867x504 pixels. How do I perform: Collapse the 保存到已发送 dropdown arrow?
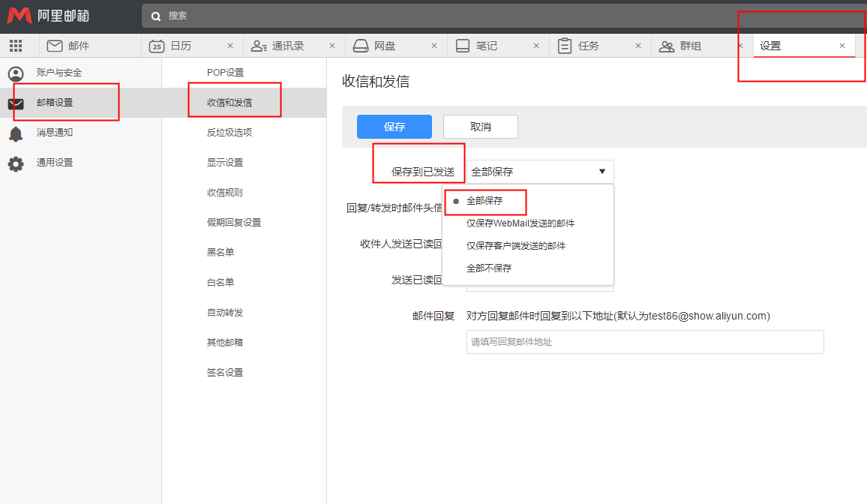[x=601, y=172]
